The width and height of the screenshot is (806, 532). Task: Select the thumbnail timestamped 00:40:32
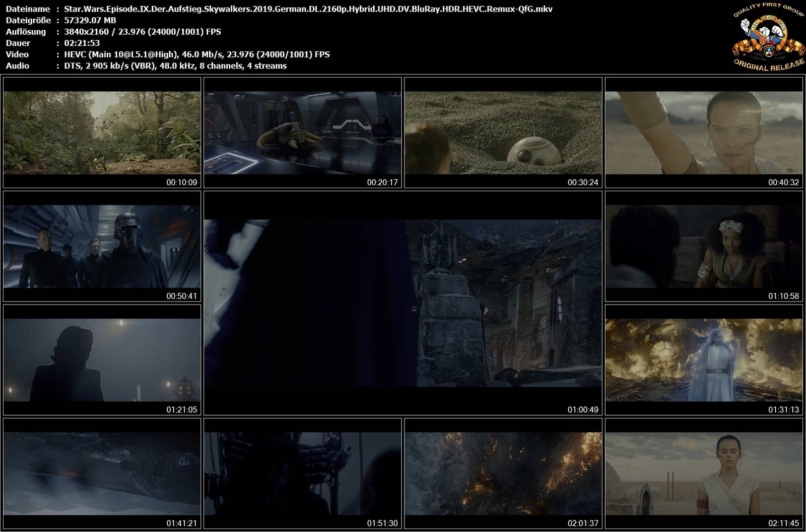704,133
